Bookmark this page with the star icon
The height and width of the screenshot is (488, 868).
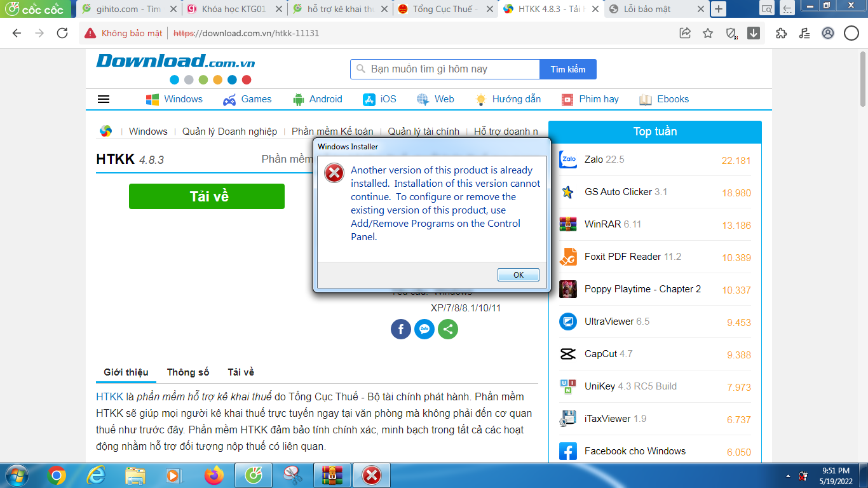(x=708, y=33)
